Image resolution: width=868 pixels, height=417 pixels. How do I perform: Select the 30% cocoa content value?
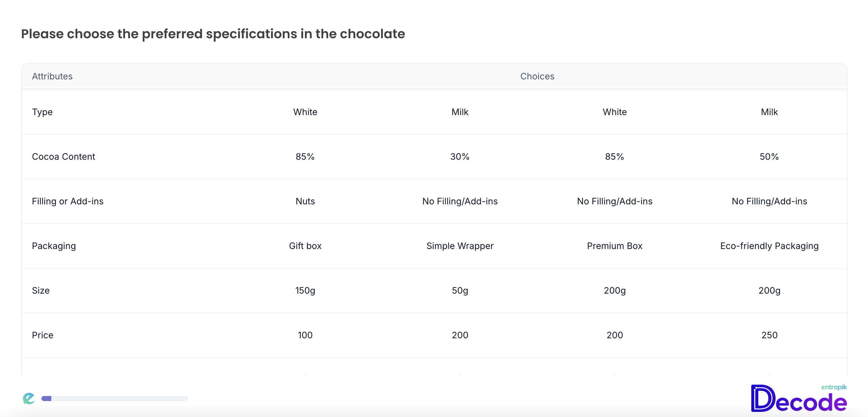coord(460,157)
